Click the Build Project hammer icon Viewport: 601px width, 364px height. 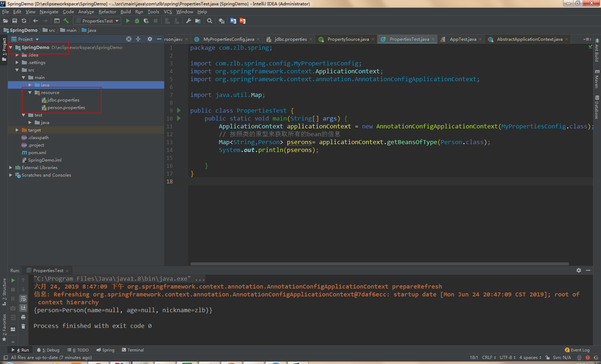(66, 21)
